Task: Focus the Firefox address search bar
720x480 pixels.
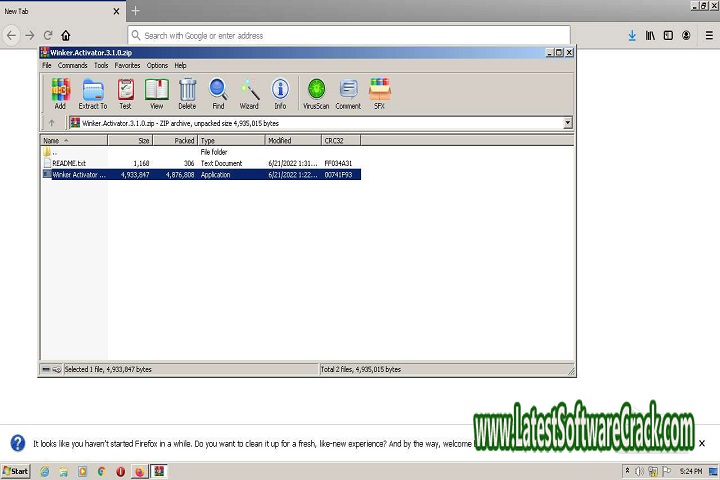Action: (x=349, y=35)
